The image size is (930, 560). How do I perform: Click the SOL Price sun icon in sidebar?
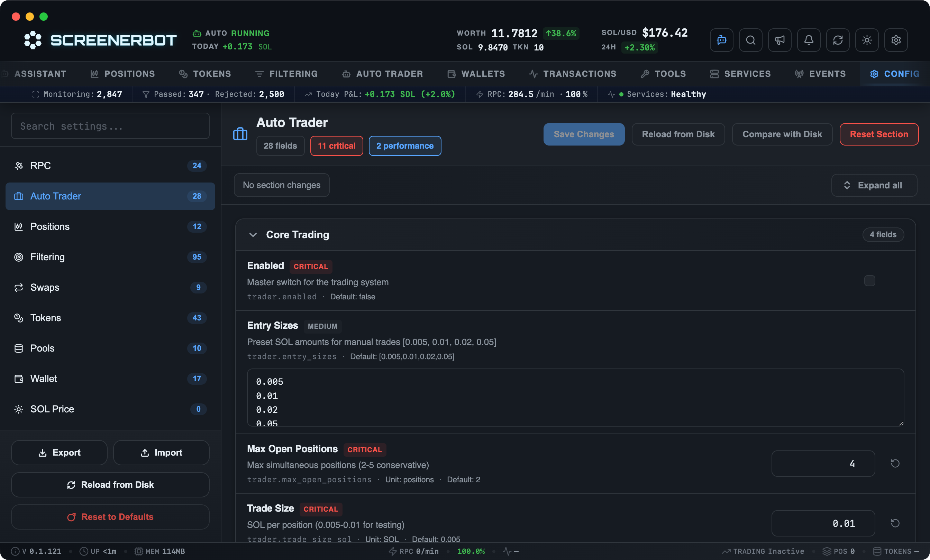pyautogui.click(x=18, y=409)
